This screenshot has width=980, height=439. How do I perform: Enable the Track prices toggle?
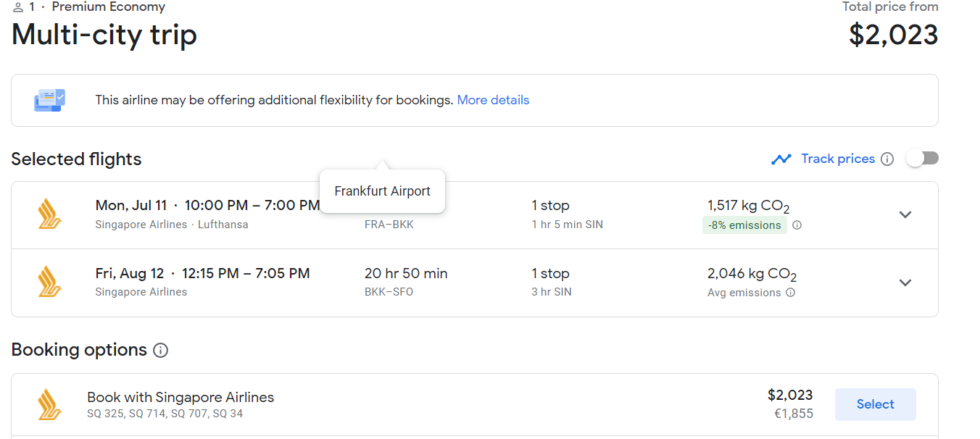(922, 159)
